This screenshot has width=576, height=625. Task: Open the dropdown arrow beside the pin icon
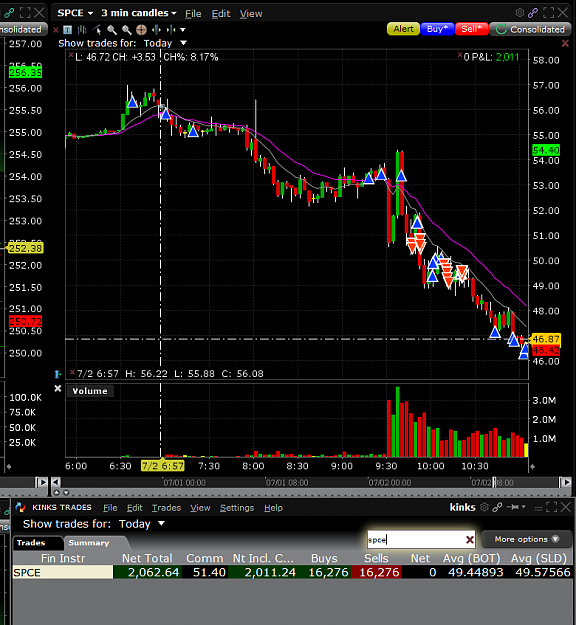pyautogui.click(x=524, y=507)
